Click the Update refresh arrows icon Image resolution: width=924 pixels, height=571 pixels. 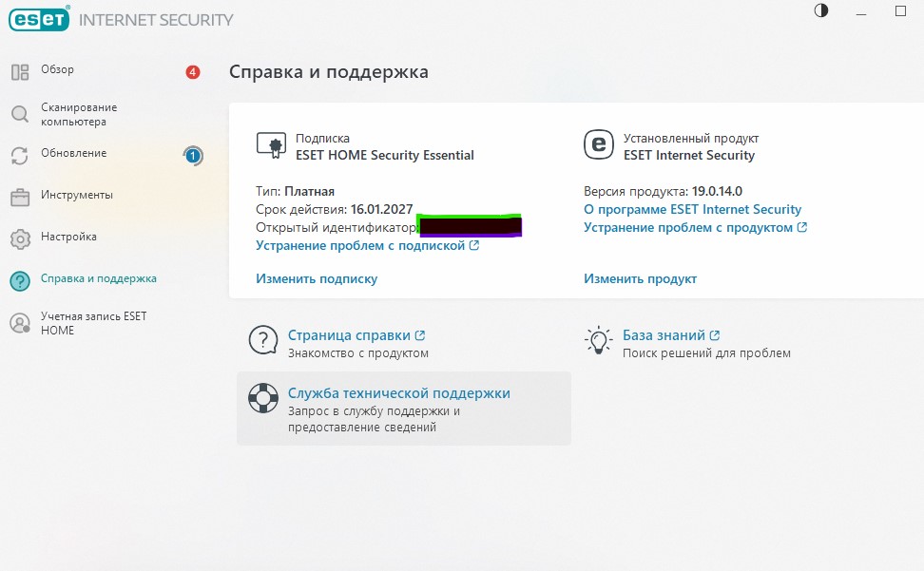click(x=20, y=156)
